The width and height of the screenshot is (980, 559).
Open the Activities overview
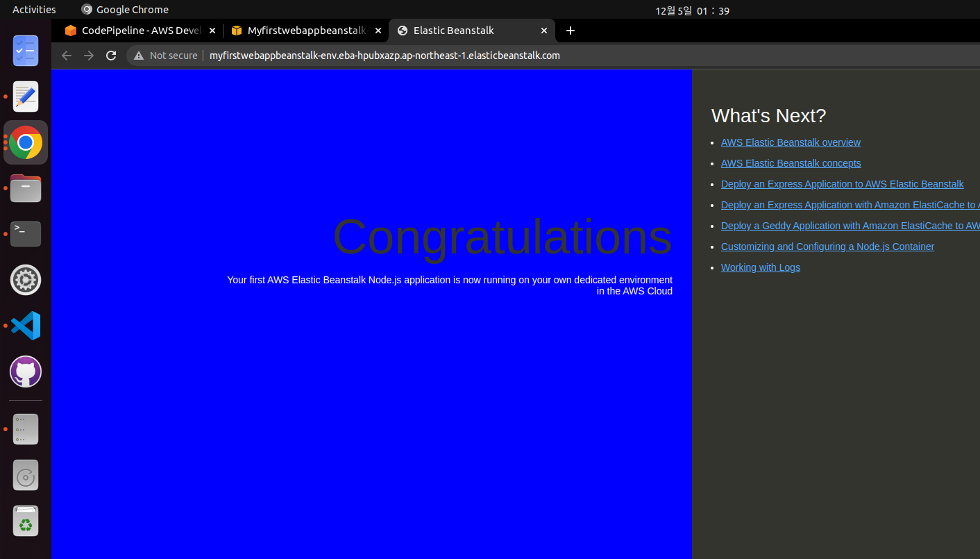click(34, 10)
